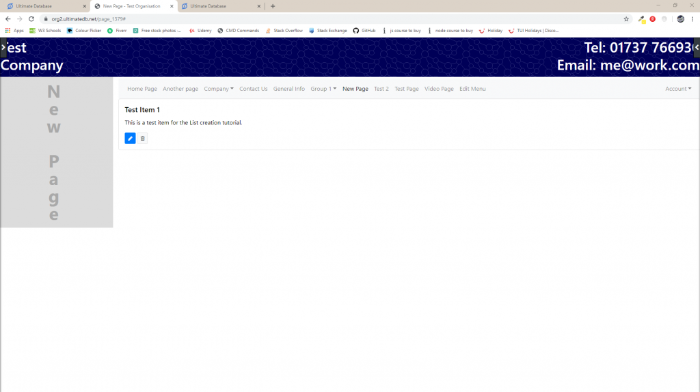
Task: Open the General Info page link
Action: tap(289, 89)
